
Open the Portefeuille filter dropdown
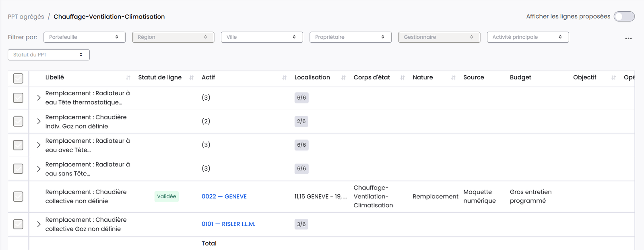pos(85,37)
